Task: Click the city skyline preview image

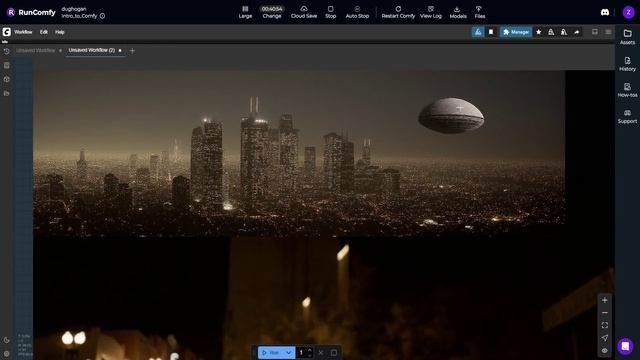Action: point(299,153)
